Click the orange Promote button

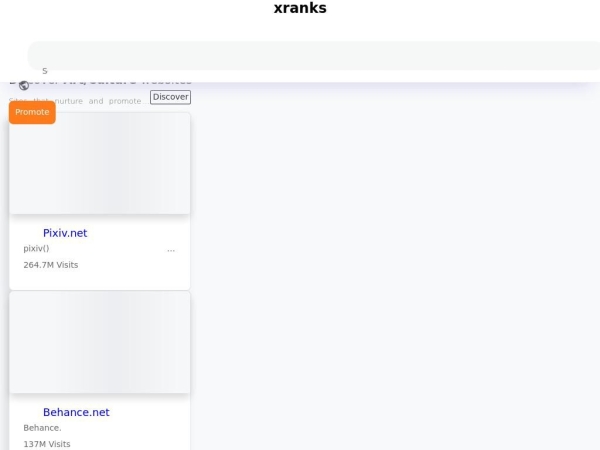[x=32, y=112]
